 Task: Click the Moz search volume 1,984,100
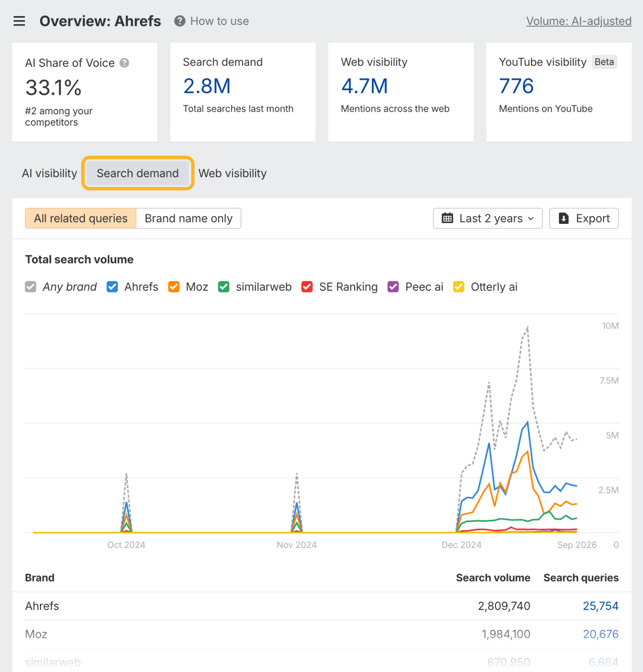[506, 634]
